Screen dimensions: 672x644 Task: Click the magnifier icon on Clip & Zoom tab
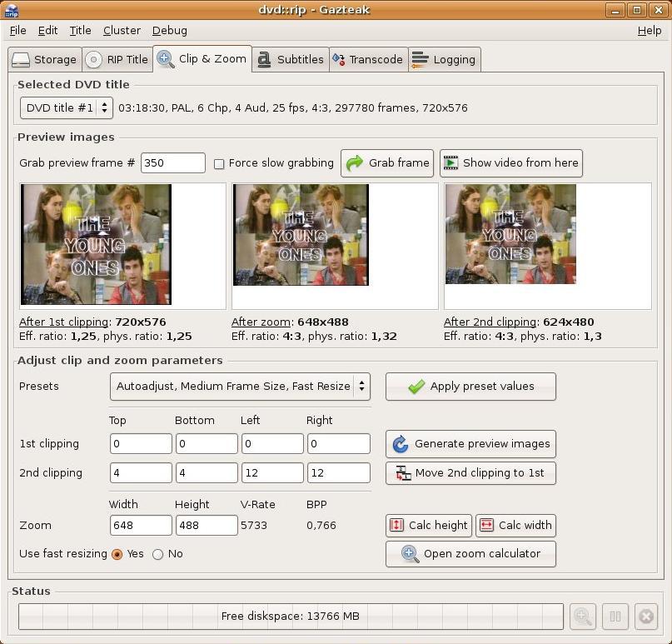click(x=166, y=59)
